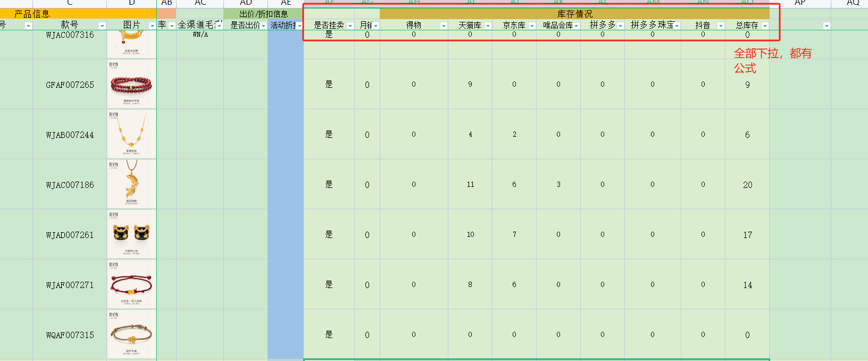Open the 款号 column filter dropdown
The height and width of the screenshot is (361, 868).
(102, 26)
